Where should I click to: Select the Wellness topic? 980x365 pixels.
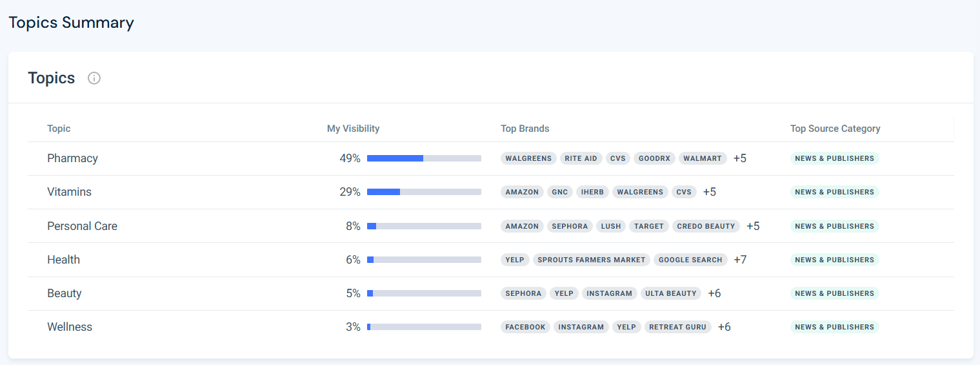coord(70,327)
